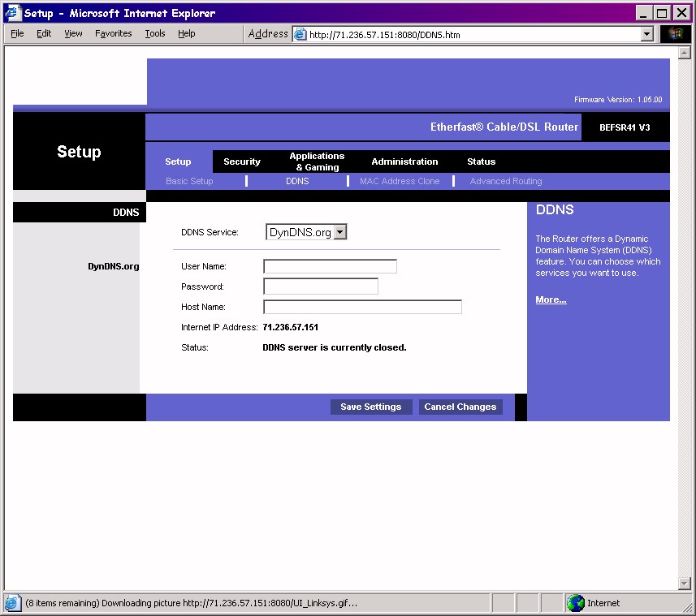Click the scroll down arrow on vertical scrollbar

(684, 584)
